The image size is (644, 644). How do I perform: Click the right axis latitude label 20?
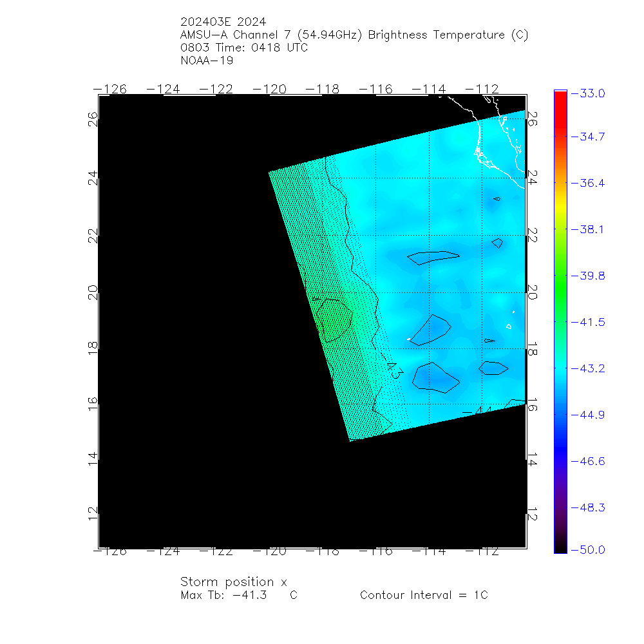tap(533, 292)
